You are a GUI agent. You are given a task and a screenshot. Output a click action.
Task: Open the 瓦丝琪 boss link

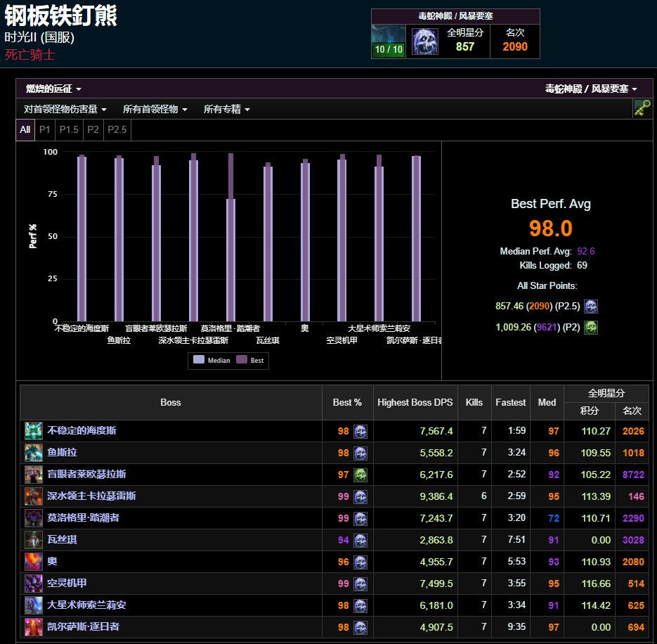(x=61, y=540)
